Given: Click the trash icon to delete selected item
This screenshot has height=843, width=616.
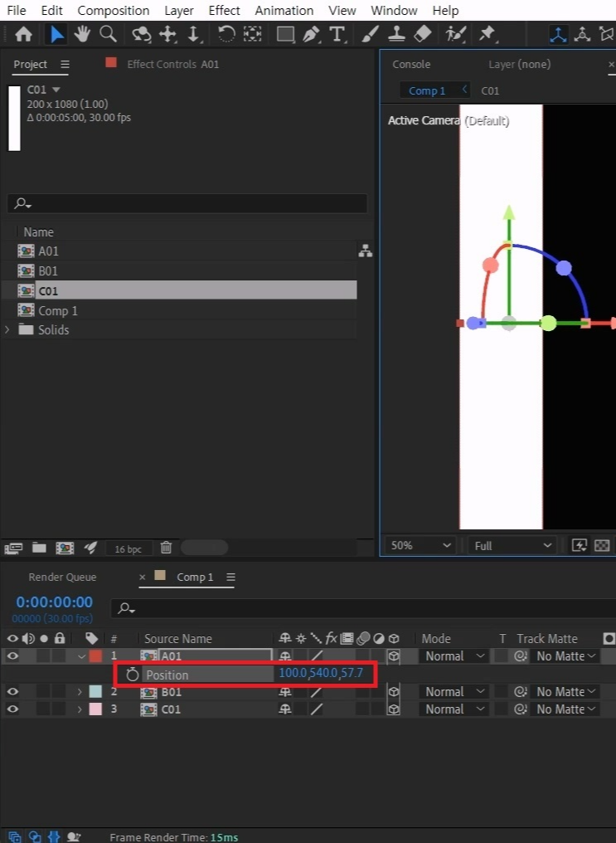Looking at the screenshot, I should pyautogui.click(x=166, y=548).
